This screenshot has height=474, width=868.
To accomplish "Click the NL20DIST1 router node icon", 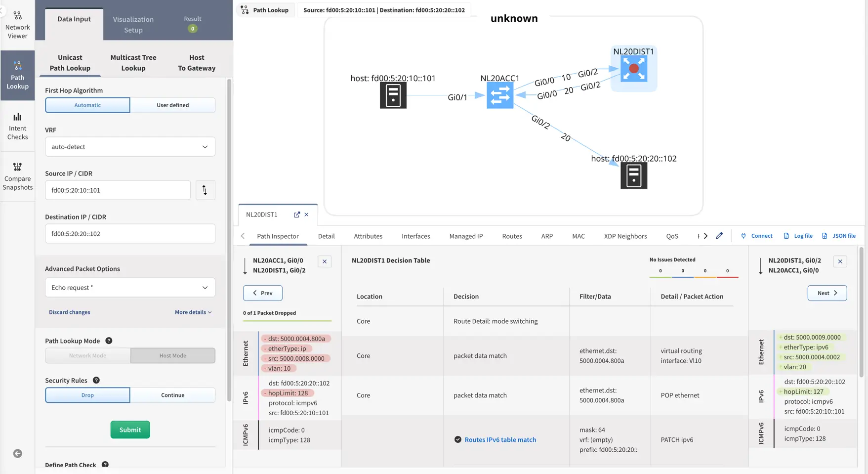I will 633,69.
